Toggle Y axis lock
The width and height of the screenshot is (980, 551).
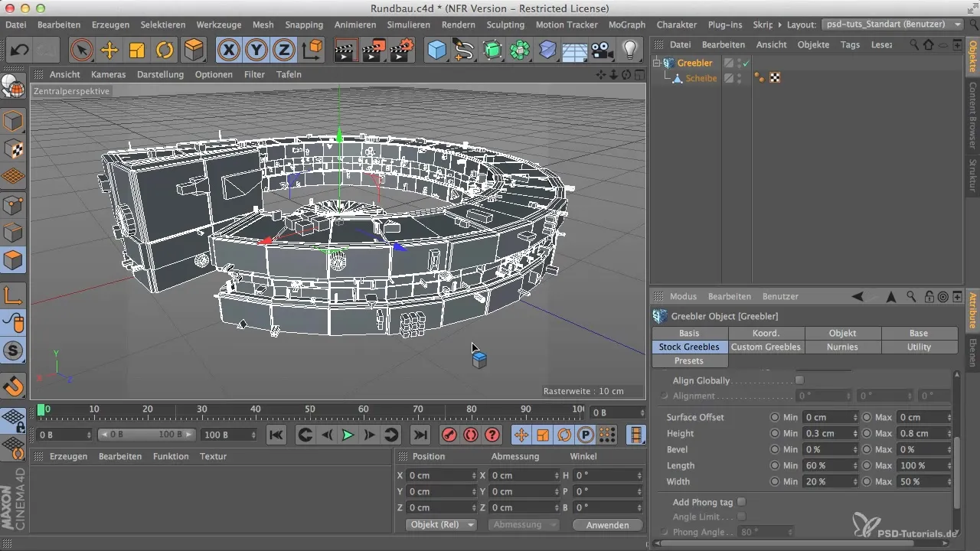[257, 51]
